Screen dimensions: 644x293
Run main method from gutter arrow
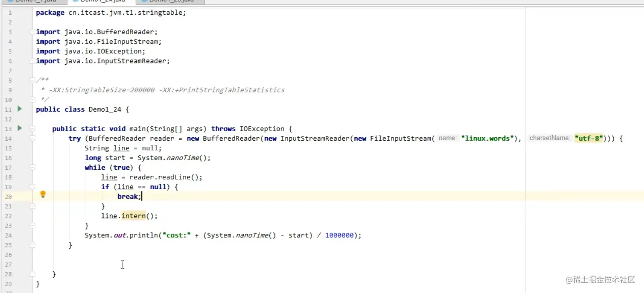tap(20, 128)
